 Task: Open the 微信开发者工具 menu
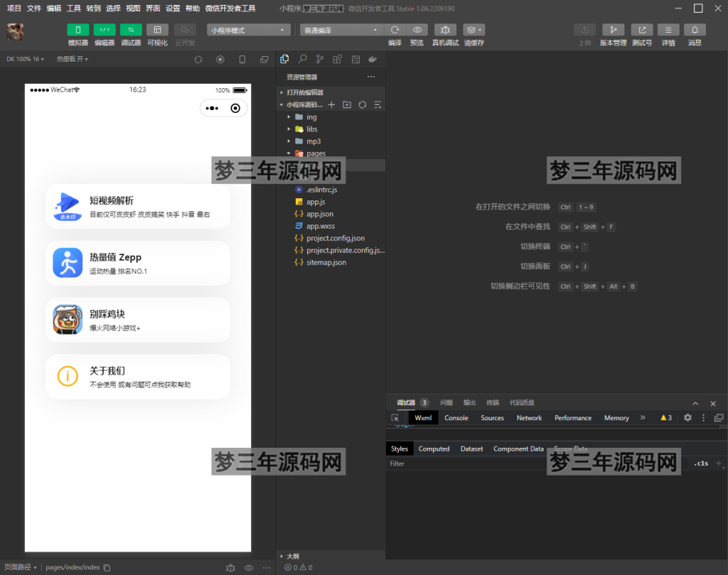click(x=230, y=9)
